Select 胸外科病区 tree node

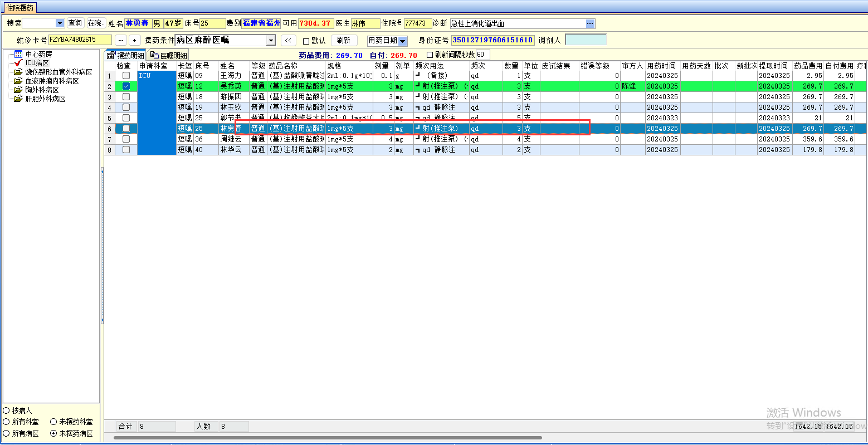click(42, 90)
